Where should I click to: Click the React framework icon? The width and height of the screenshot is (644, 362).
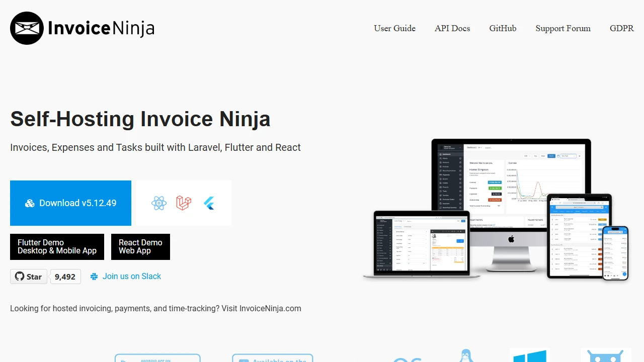pos(159,203)
